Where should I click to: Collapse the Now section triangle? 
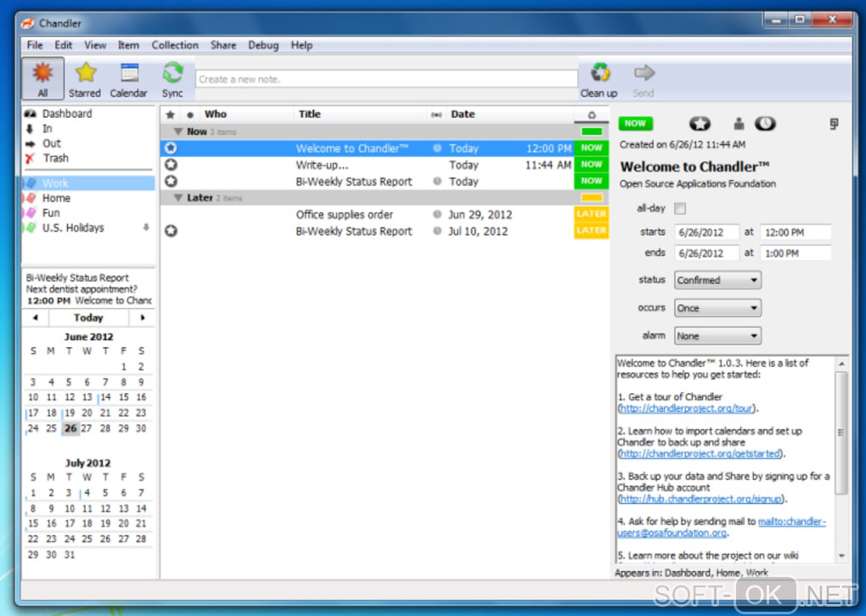click(177, 132)
